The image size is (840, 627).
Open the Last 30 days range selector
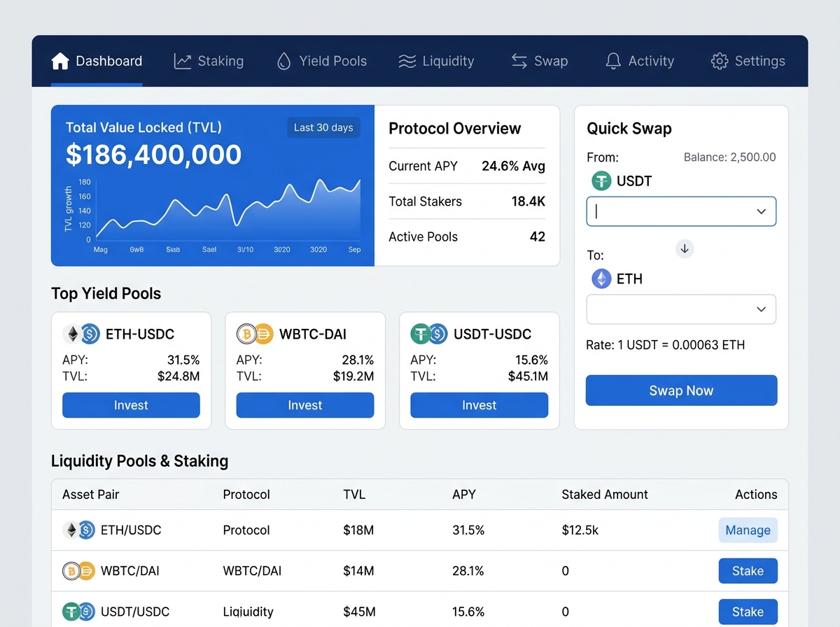(323, 127)
